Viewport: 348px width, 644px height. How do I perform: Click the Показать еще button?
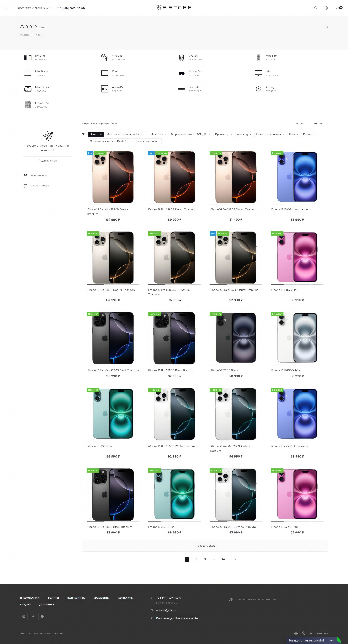pyautogui.click(x=205, y=546)
